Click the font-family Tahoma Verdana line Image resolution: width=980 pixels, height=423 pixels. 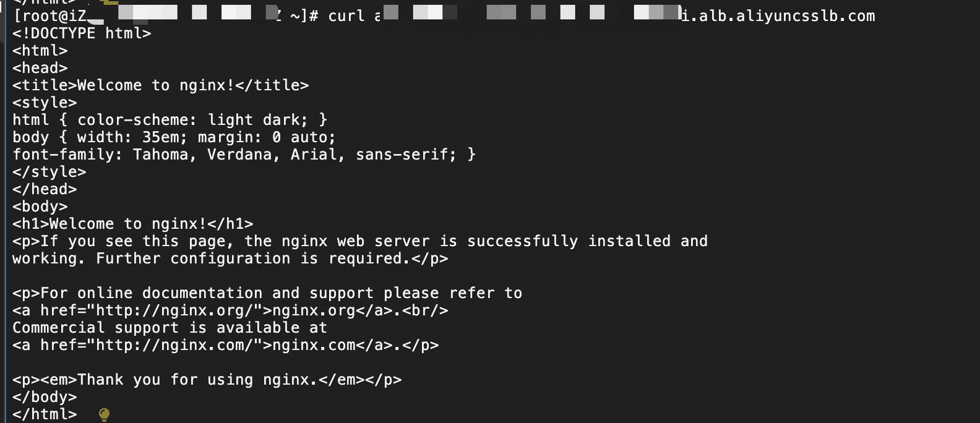click(x=244, y=155)
